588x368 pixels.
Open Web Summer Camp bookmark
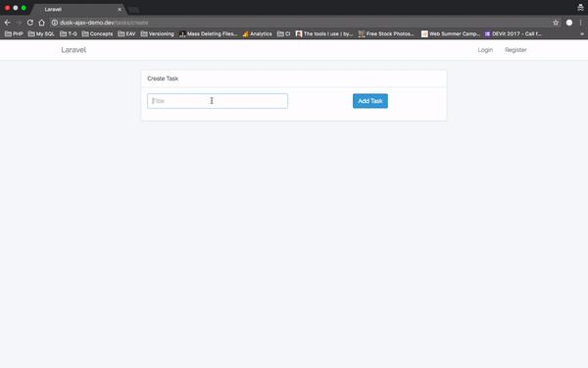pyautogui.click(x=451, y=33)
